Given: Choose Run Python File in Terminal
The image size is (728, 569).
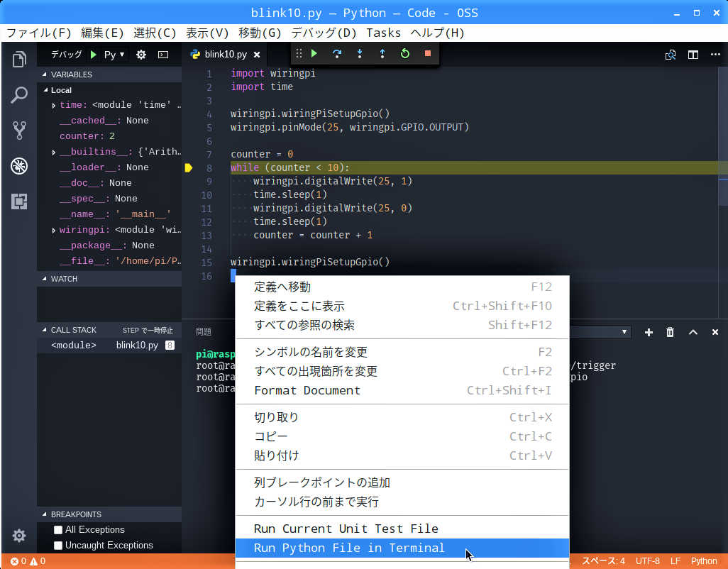Looking at the screenshot, I should (x=402, y=548).
